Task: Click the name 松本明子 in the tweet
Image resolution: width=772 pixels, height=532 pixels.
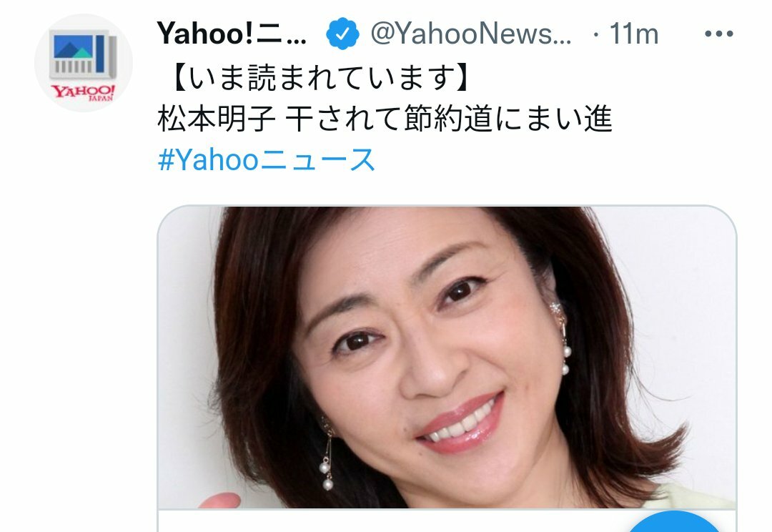Action: 216,119
